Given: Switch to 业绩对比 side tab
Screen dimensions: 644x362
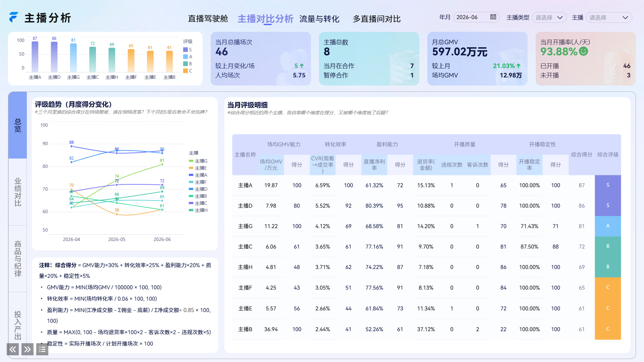Looking at the screenshot, I should point(18,192).
